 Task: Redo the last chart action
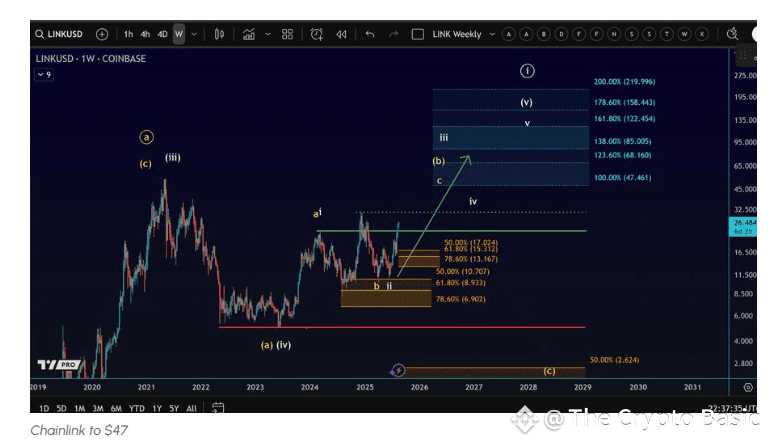click(x=394, y=34)
